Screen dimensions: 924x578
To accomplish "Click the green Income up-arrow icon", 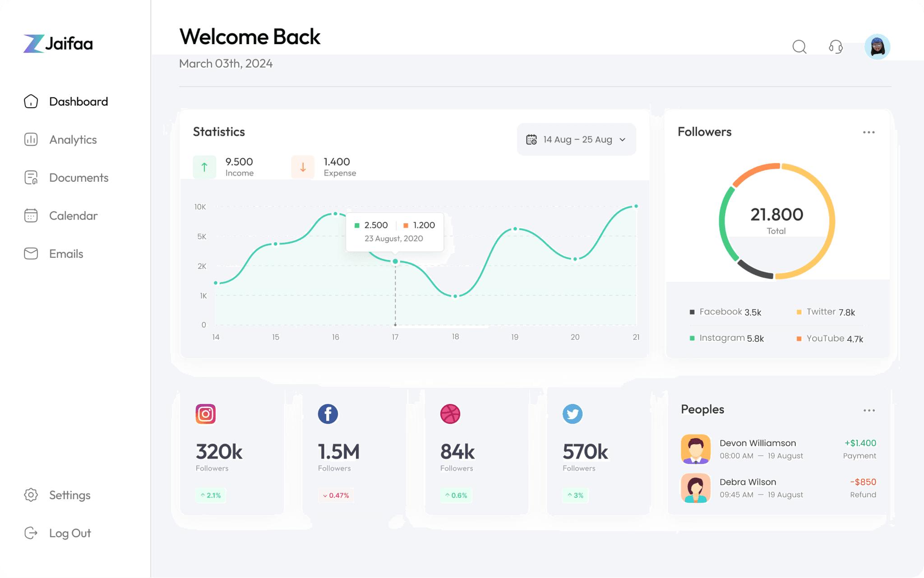I will [204, 167].
